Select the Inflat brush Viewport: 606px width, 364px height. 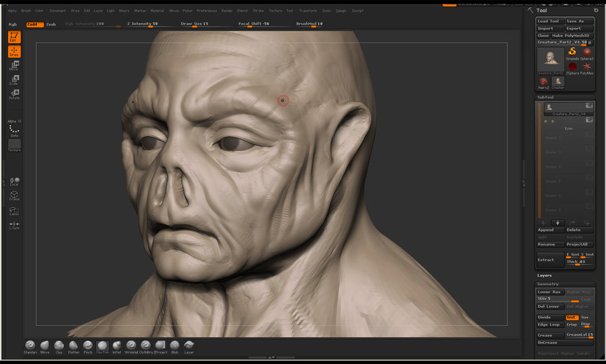(x=116, y=345)
